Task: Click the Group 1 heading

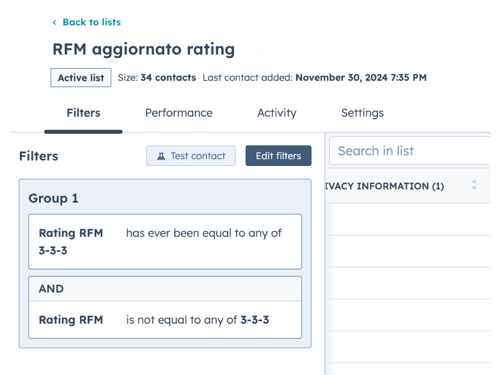Action: (x=53, y=198)
